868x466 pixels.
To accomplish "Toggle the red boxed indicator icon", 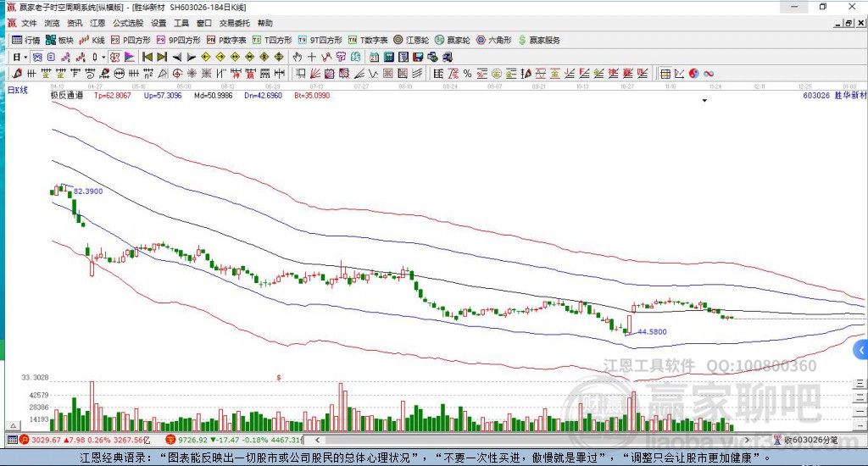I will point(114,57).
